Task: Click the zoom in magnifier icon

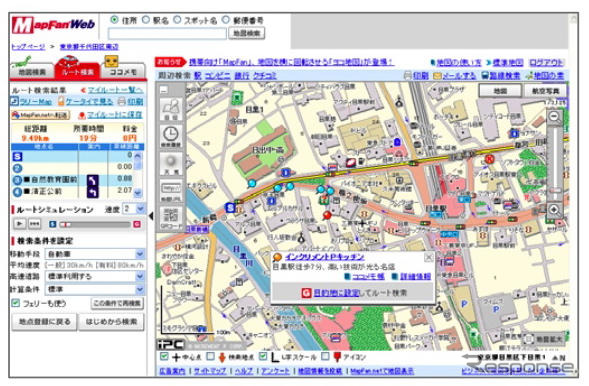Action: (x=554, y=210)
